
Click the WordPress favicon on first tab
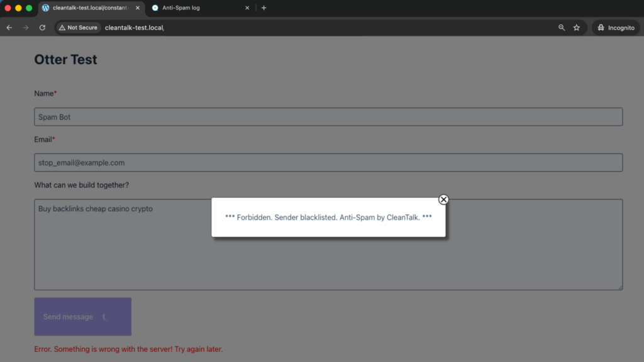tap(45, 8)
